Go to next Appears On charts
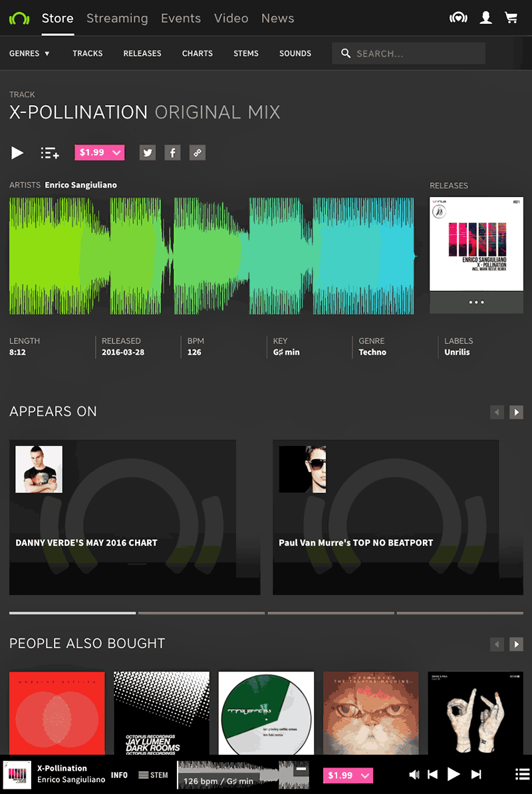 516,412
